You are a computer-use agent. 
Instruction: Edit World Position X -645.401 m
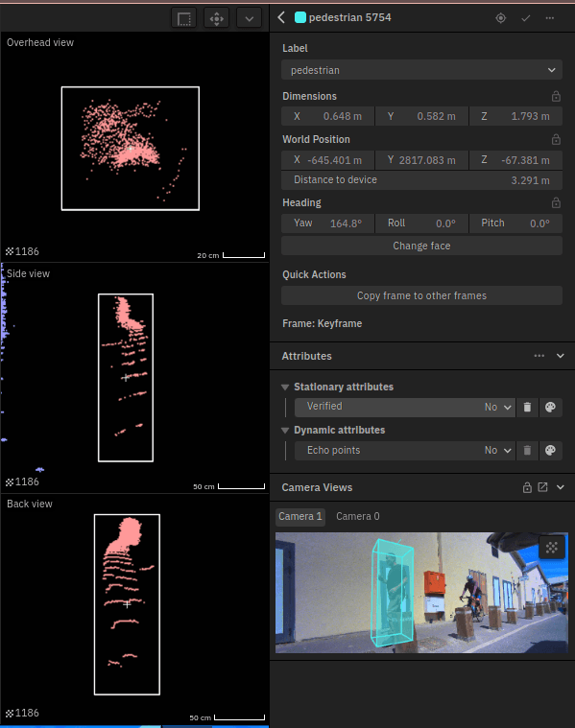[327, 160]
